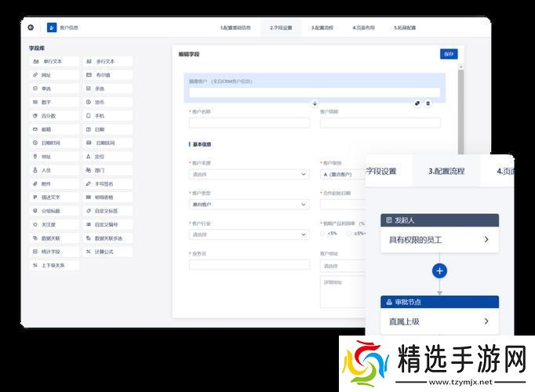The width and height of the screenshot is (535, 392).
Task: Open the 客户行业 dropdown
Action: tap(249, 234)
